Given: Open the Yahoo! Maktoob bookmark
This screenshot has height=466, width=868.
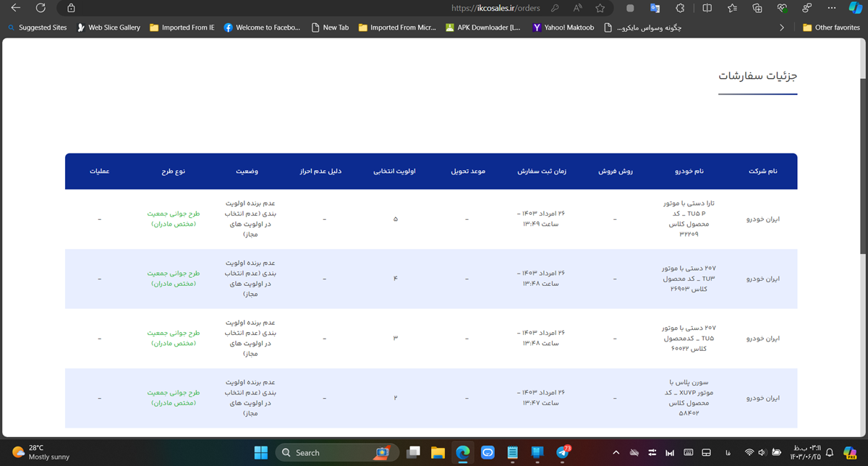Looking at the screenshot, I should (x=563, y=27).
